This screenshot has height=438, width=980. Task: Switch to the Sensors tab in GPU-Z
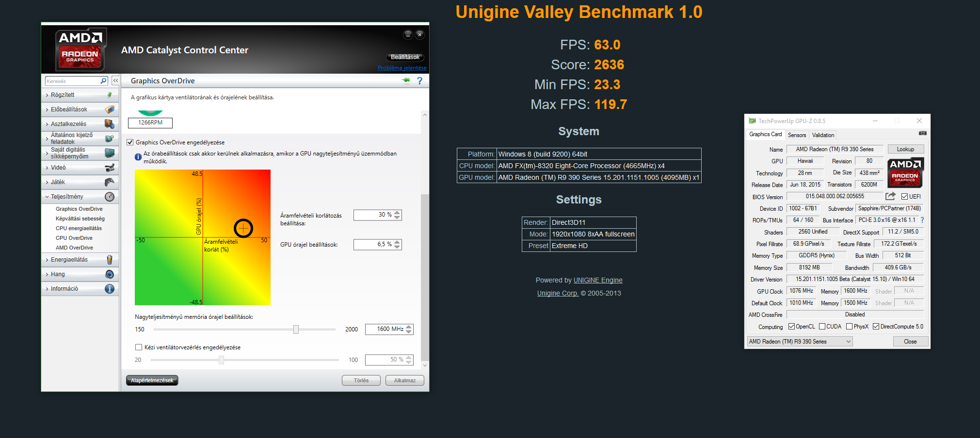tap(797, 135)
